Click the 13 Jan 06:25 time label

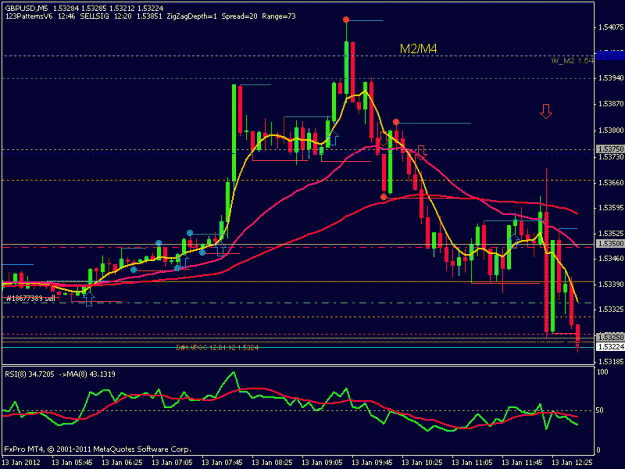point(122,462)
